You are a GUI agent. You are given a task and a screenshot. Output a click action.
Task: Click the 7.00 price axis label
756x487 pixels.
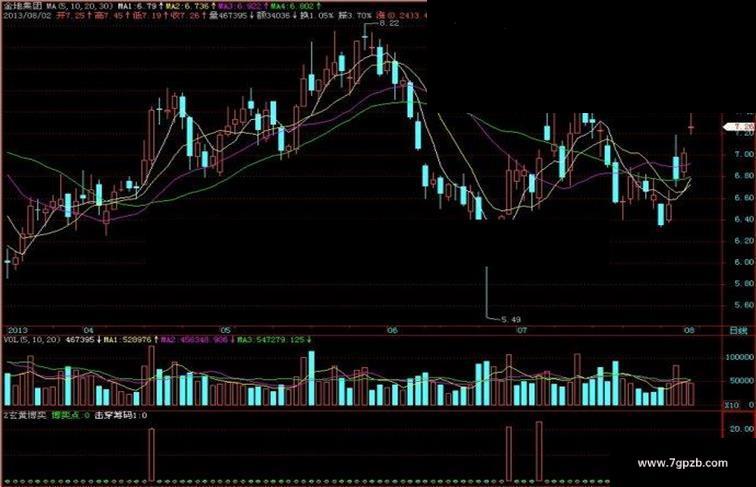(744, 155)
